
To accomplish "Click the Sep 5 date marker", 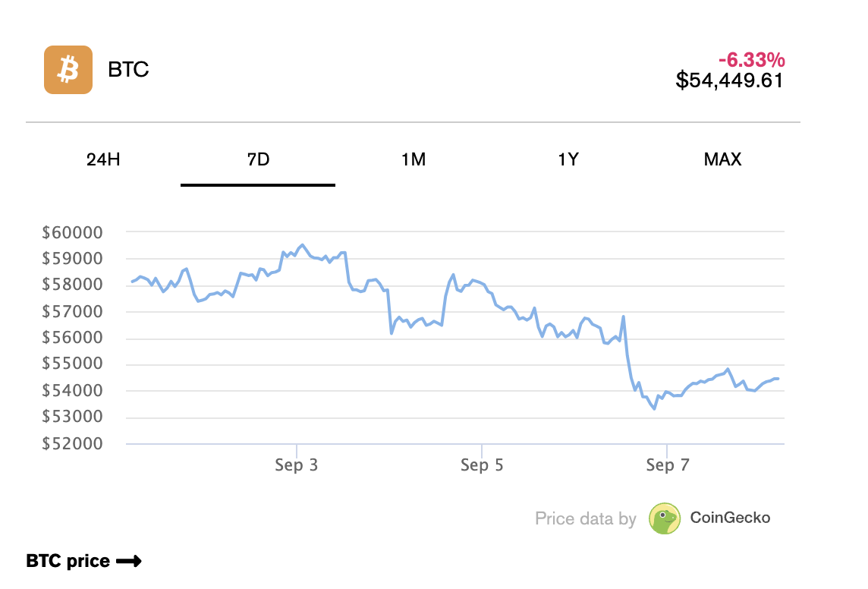I will [482, 465].
